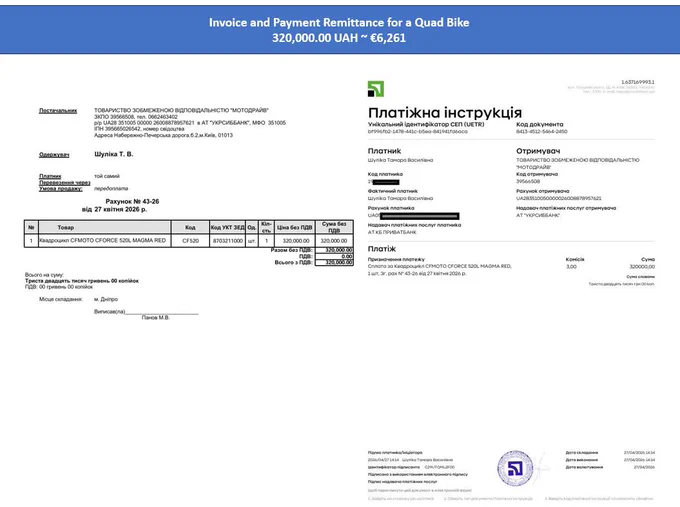Click the 'Виписав(ла)' signature line
Image resolution: width=680 pixels, height=507 pixels.
coord(162,311)
